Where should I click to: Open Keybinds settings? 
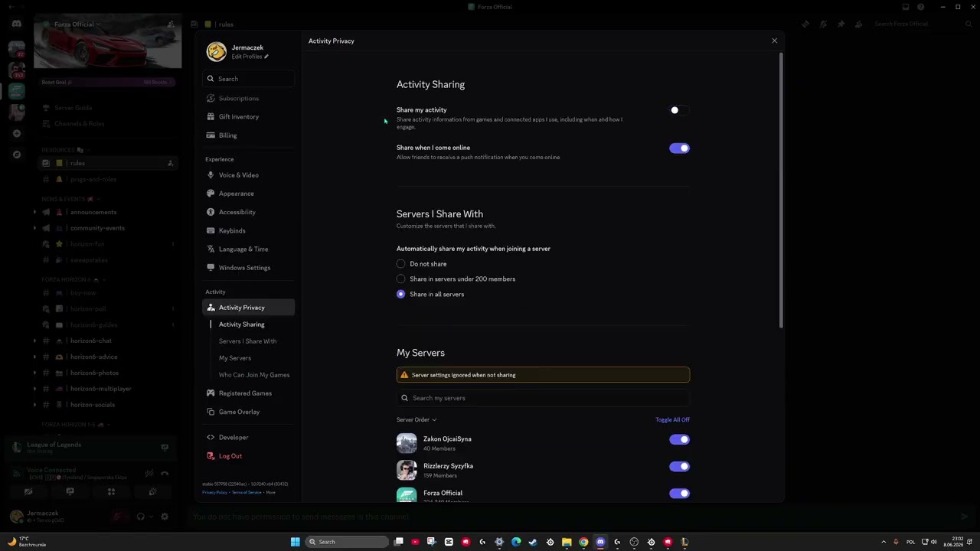(248, 230)
